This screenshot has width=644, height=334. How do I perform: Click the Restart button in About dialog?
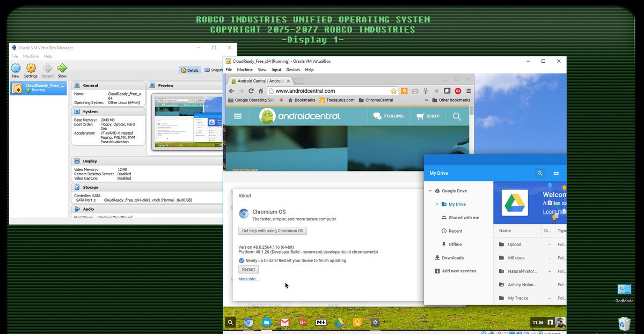pos(248,269)
